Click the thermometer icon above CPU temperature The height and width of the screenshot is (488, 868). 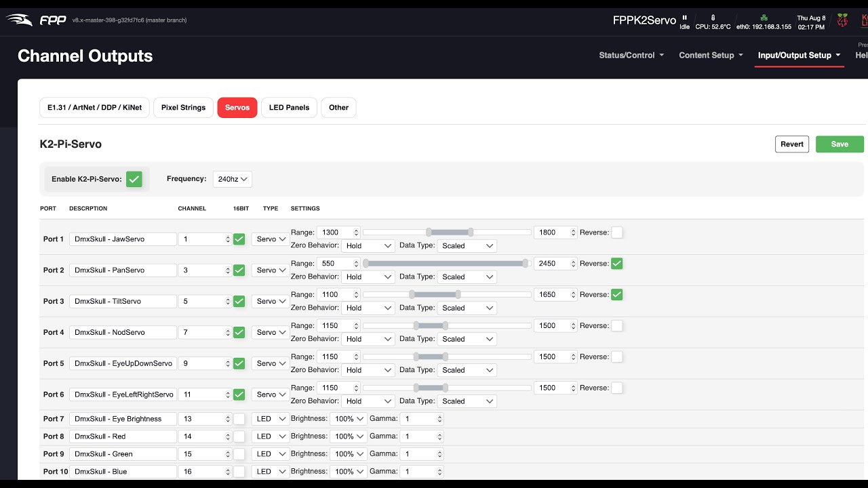click(x=713, y=18)
